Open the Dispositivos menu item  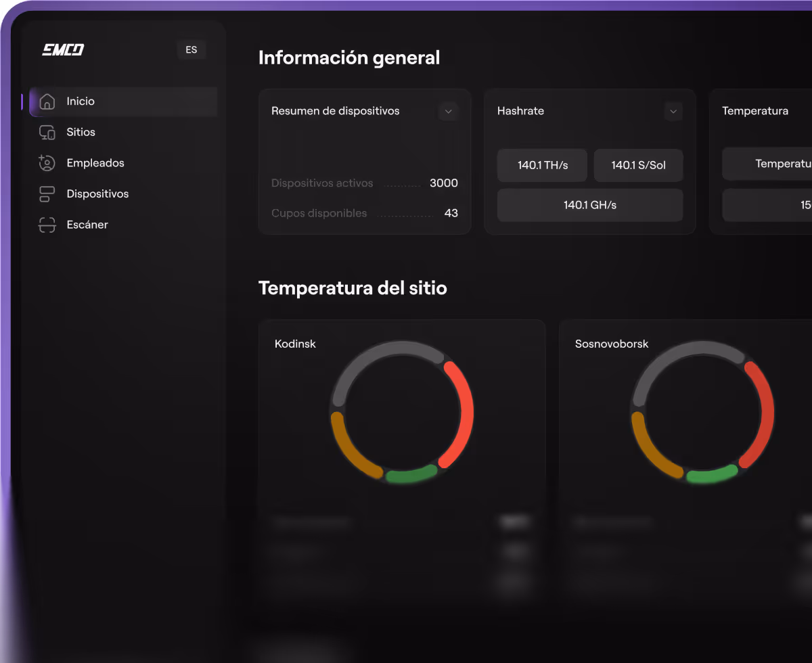[97, 193]
